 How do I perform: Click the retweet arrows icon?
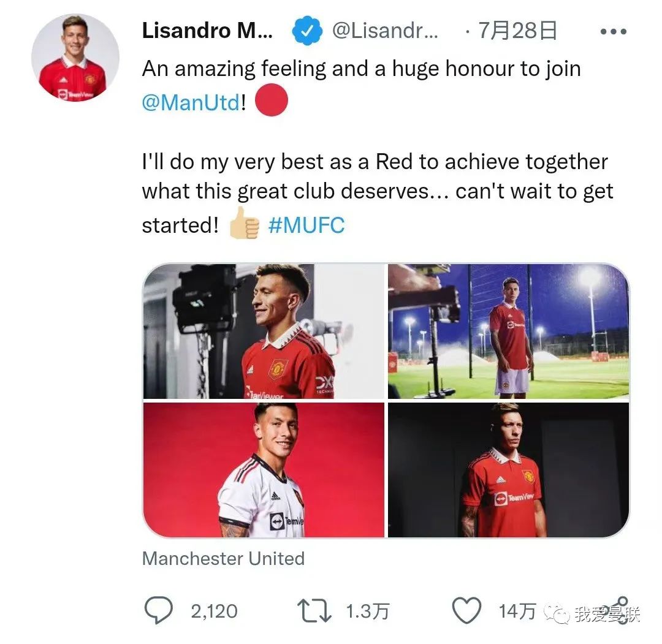314,611
